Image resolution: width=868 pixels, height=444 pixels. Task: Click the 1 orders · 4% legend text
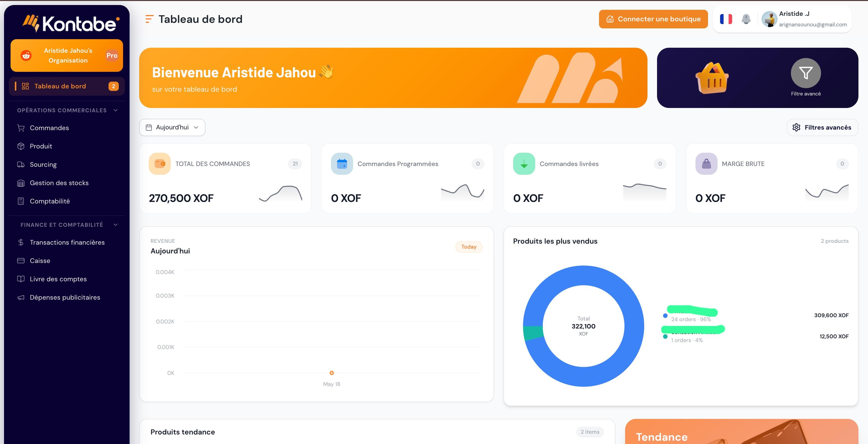tap(687, 340)
